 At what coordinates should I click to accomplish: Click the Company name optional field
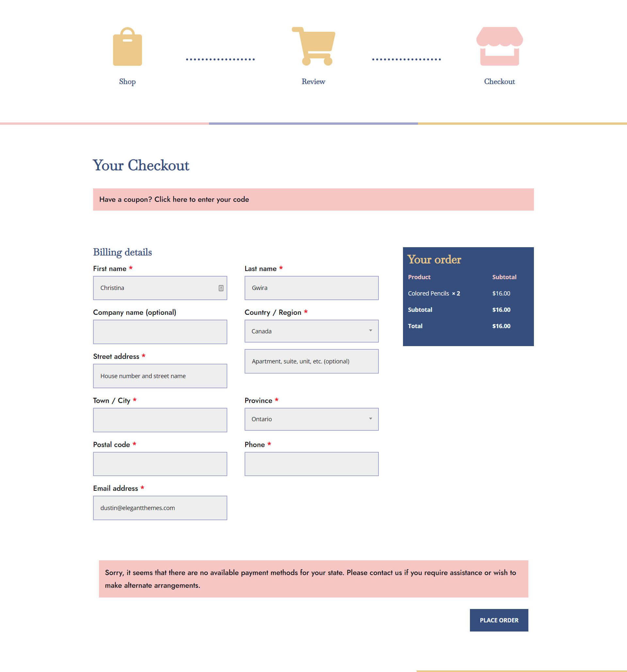(160, 331)
